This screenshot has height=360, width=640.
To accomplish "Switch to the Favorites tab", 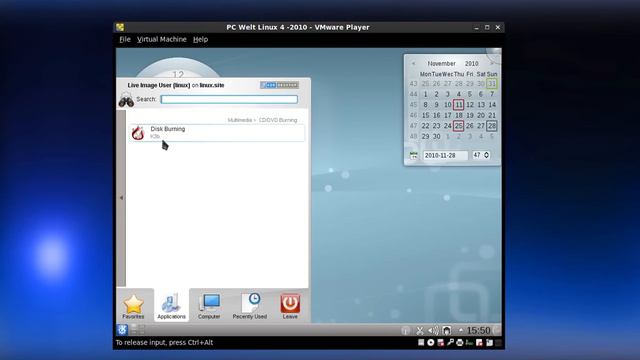I will coord(133,306).
